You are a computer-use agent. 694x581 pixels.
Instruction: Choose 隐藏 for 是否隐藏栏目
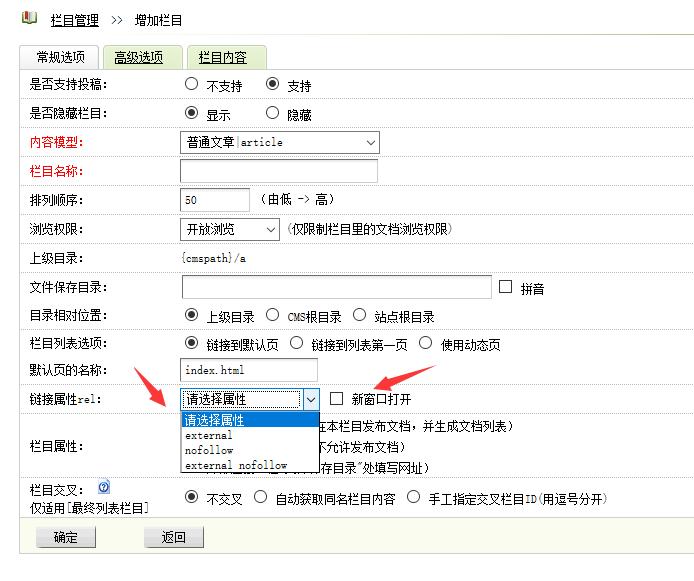[272, 113]
